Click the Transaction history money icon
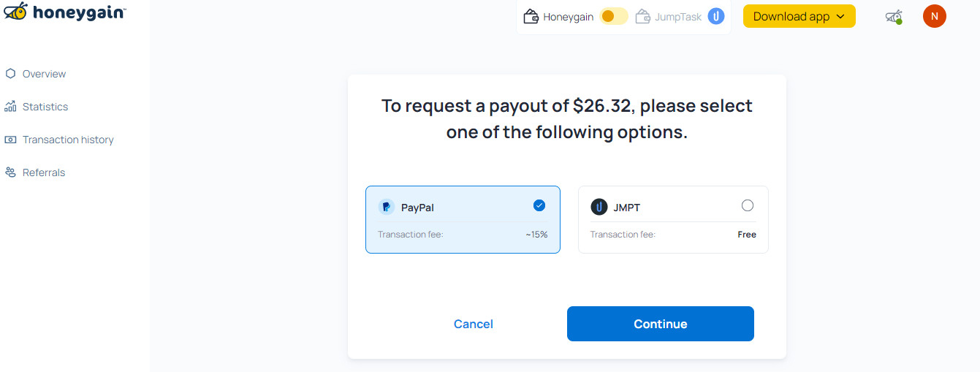Image resolution: width=980 pixels, height=372 pixels. coord(10,140)
